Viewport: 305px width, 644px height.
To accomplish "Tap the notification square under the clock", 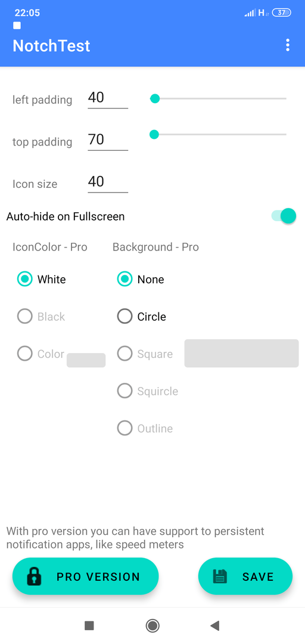I will click(x=17, y=26).
